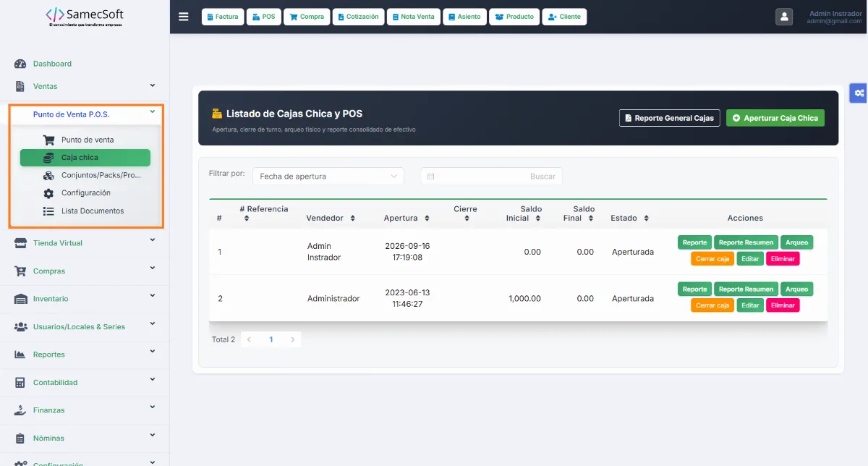Click Reporte Resumen for Administrador row
Screen dimensions: 868x466
[x=746, y=289]
